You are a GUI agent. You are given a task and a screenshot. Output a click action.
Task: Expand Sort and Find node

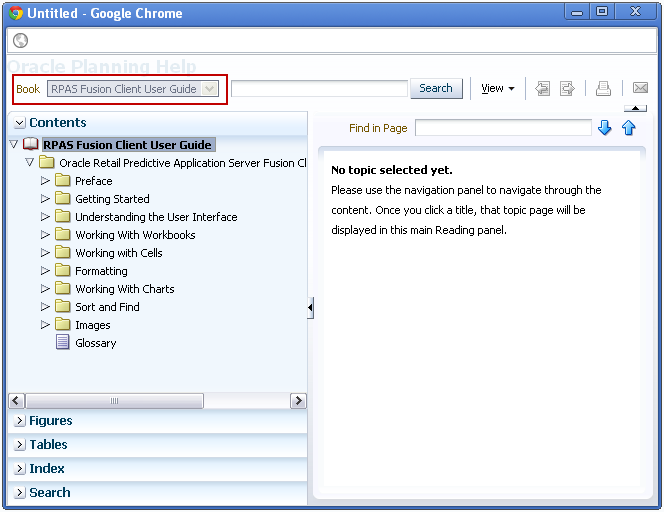[x=45, y=306]
